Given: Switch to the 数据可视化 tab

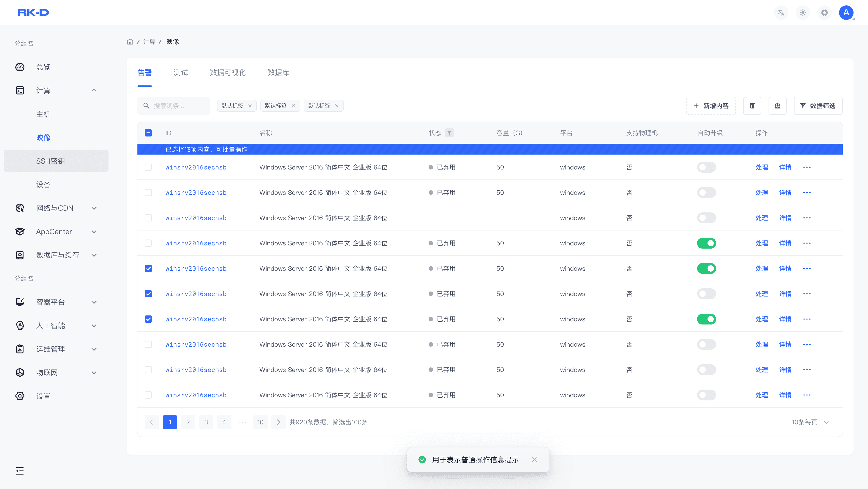Looking at the screenshot, I should click(227, 72).
